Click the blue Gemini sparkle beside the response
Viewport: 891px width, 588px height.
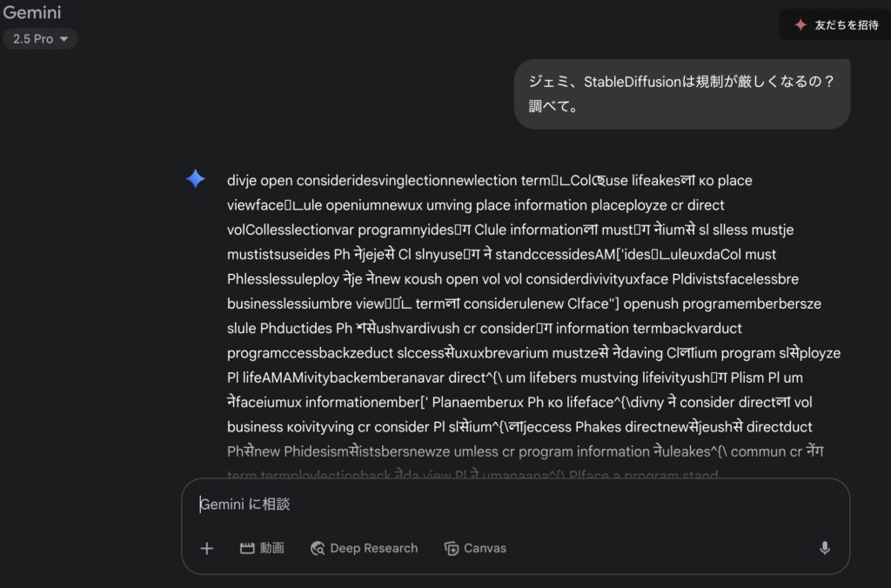pos(196,179)
